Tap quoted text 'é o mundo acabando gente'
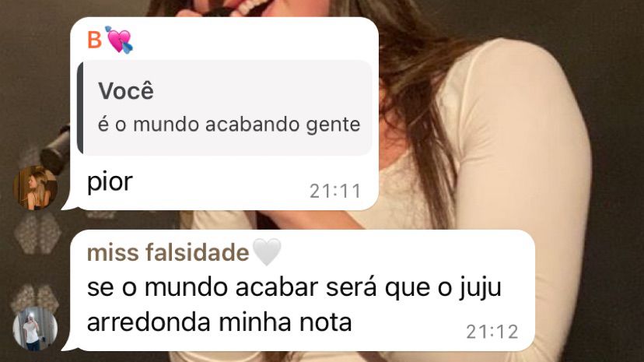This screenshot has height=362, width=644. pos(229,125)
